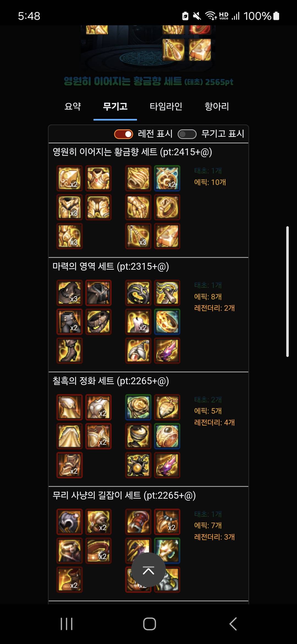The width and height of the screenshot is (297, 644).
Task: Select the black dragon bracelet icon in 마력의 영역 set
Action: click(138, 293)
